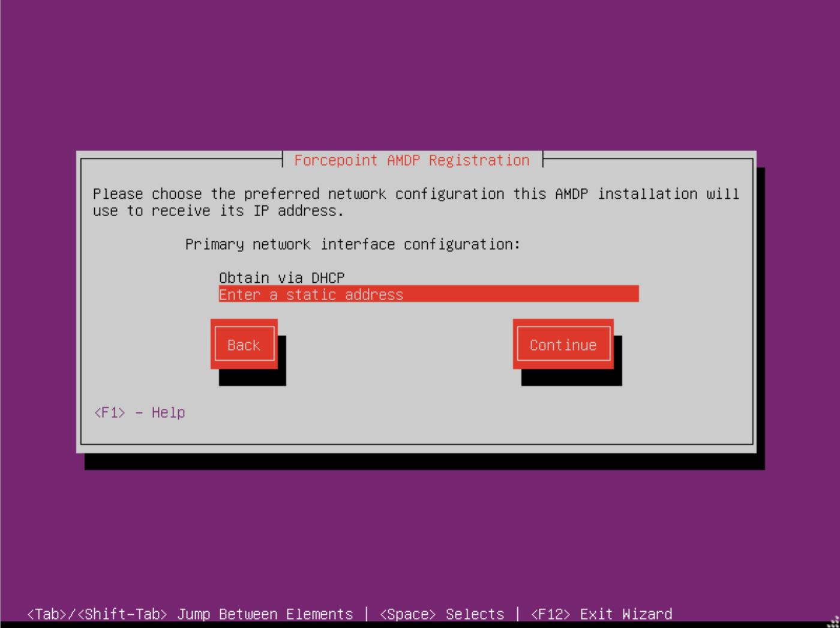Image resolution: width=840 pixels, height=628 pixels.
Task: Click the resize grip in window corner
Action: pos(833,622)
